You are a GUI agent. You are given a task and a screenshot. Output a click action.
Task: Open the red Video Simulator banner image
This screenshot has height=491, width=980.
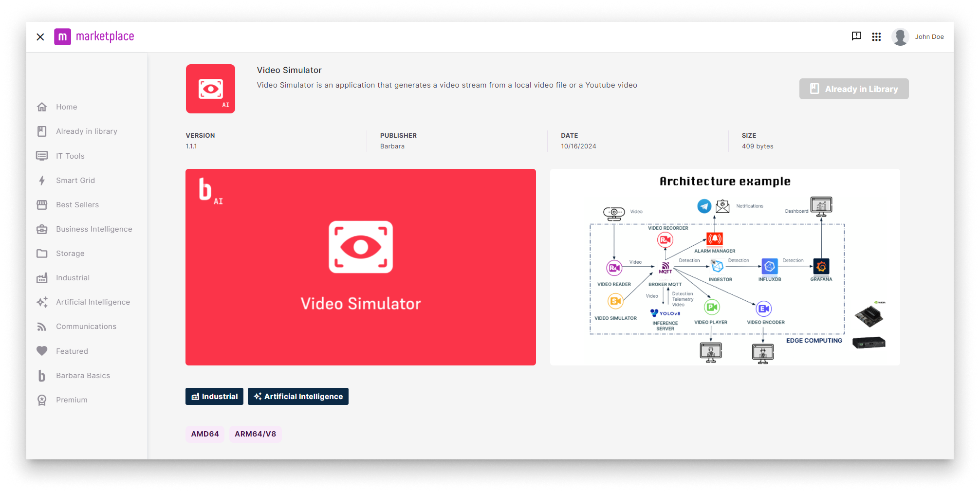point(360,267)
